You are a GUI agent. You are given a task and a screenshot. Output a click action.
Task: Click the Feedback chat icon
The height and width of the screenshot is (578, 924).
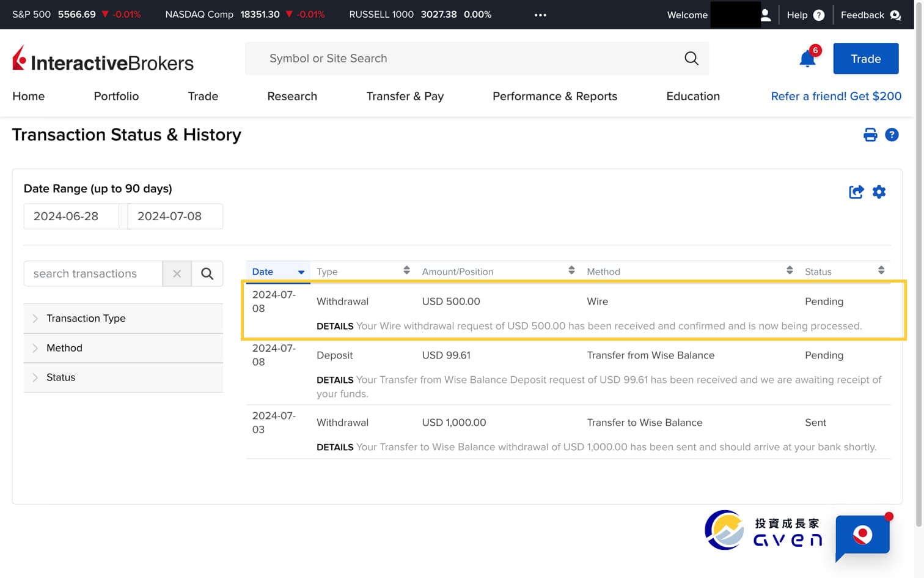click(895, 15)
